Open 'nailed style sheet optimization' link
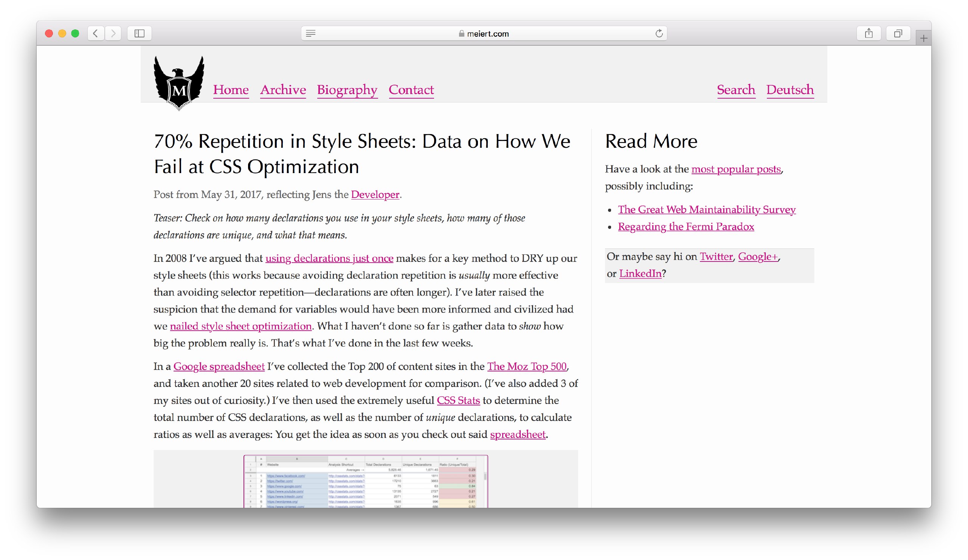968x560 pixels. tap(241, 326)
